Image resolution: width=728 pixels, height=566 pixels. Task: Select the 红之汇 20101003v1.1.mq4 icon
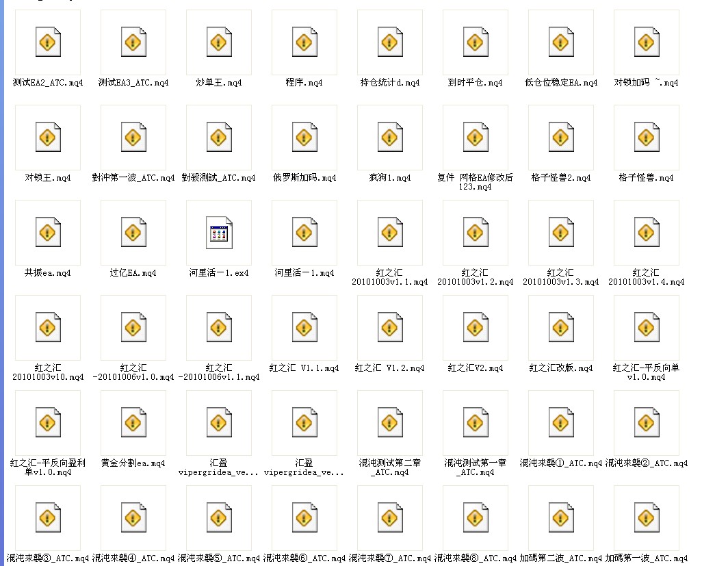pos(389,233)
